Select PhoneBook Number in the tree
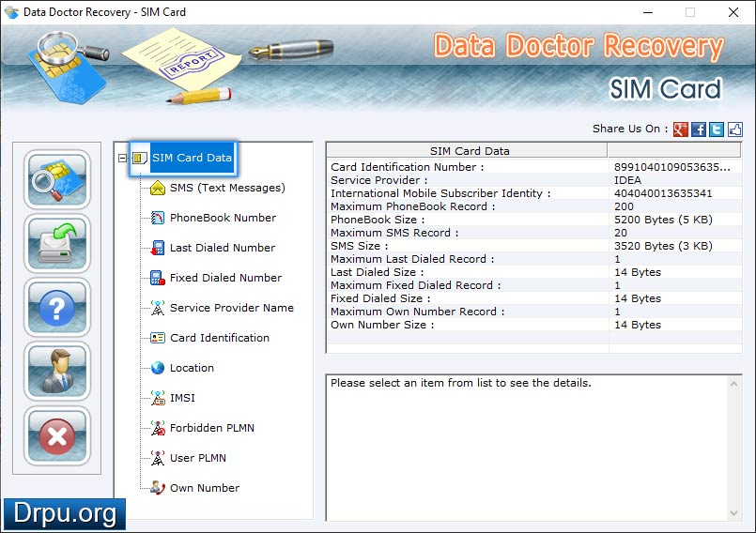 point(223,218)
